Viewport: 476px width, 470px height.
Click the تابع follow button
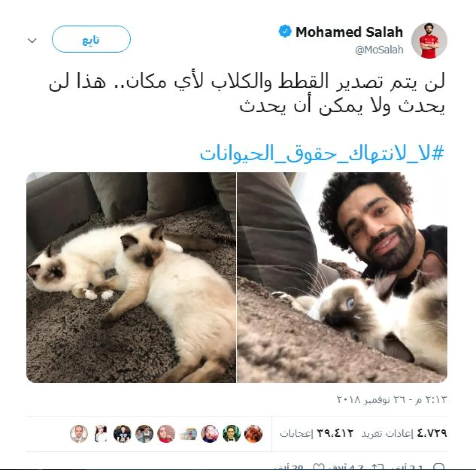91,39
